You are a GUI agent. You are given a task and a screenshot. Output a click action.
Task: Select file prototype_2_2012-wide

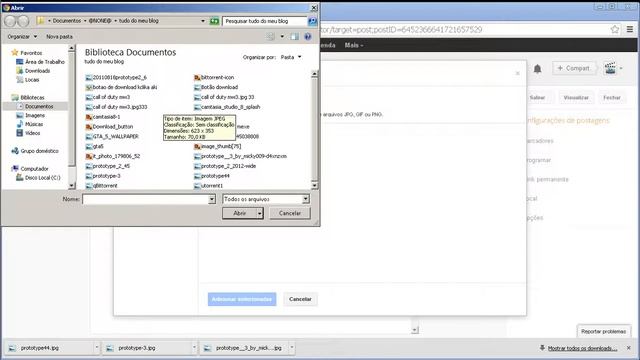click(225, 166)
